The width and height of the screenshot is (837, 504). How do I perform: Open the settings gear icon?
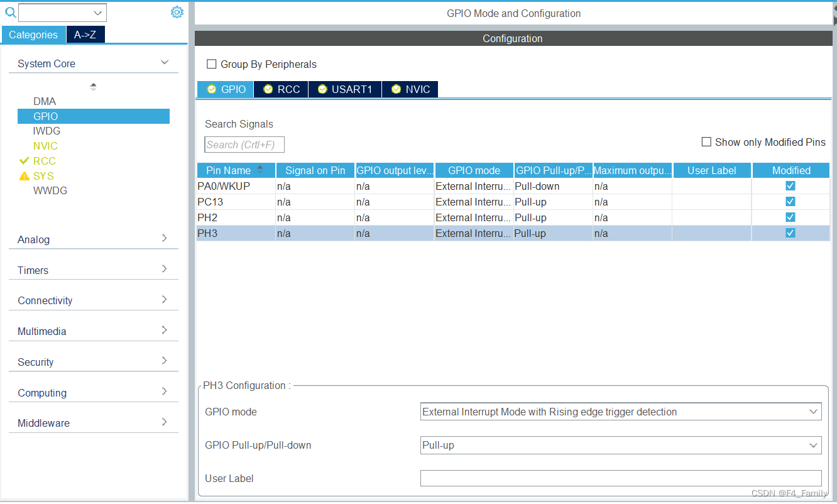(177, 12)
